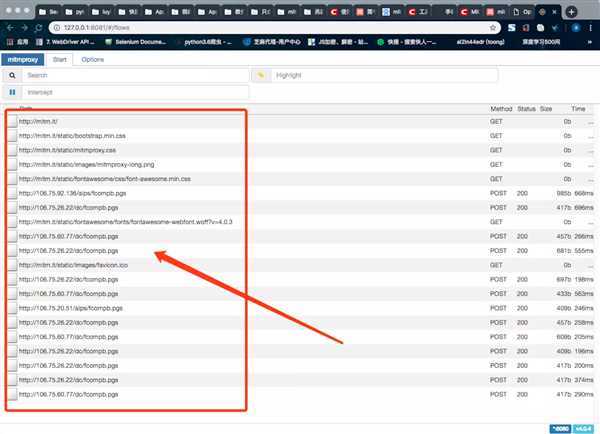Click the file icon of the fontawesome-webfont.woff row

point(12,222)
